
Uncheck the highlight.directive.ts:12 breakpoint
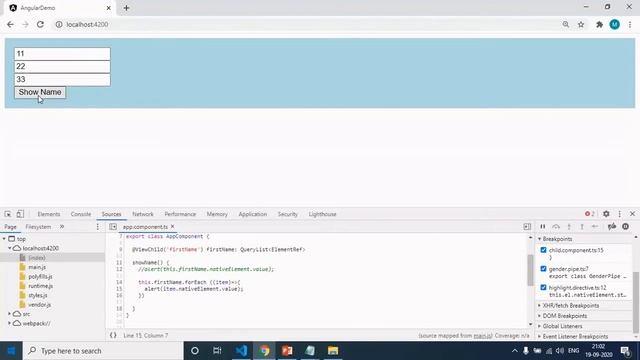pos(543,287)
